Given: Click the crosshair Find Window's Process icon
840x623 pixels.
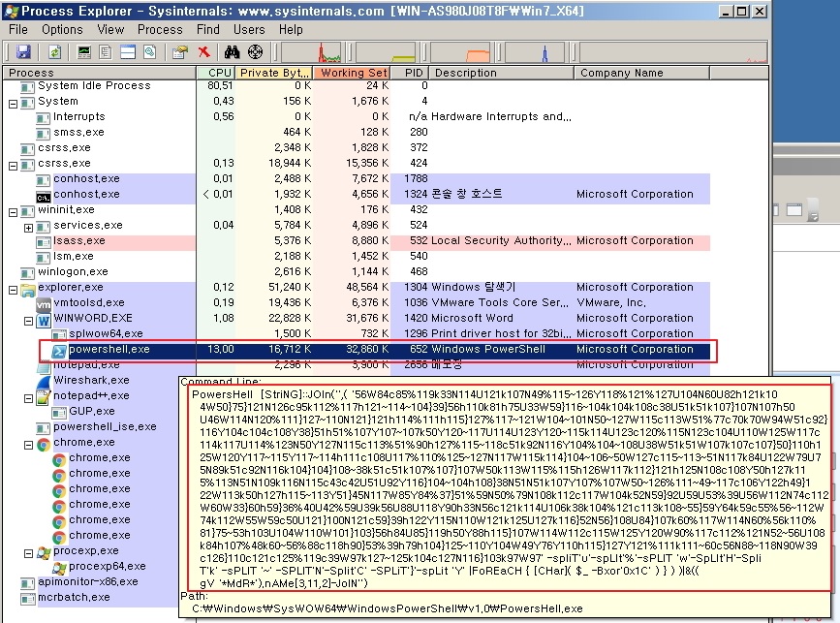Looking at the screenshot, I should pos(256,52).
